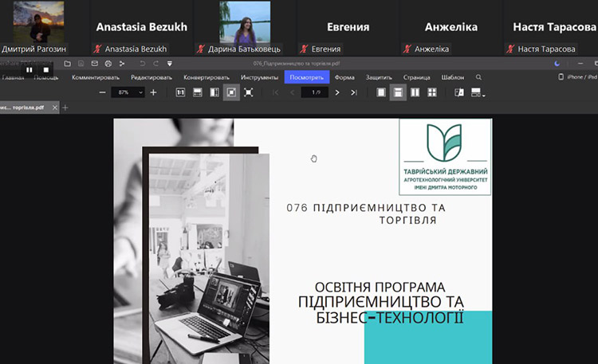Click Дарина Батьковець video thumbnail
This screenshot has height=364, width=598.
coord(245,22)
